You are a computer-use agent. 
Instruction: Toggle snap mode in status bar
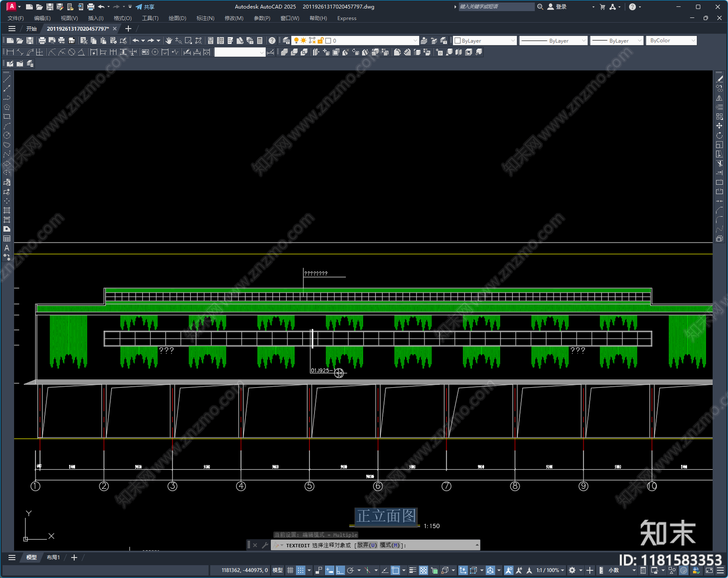click(x=301, y=570)
